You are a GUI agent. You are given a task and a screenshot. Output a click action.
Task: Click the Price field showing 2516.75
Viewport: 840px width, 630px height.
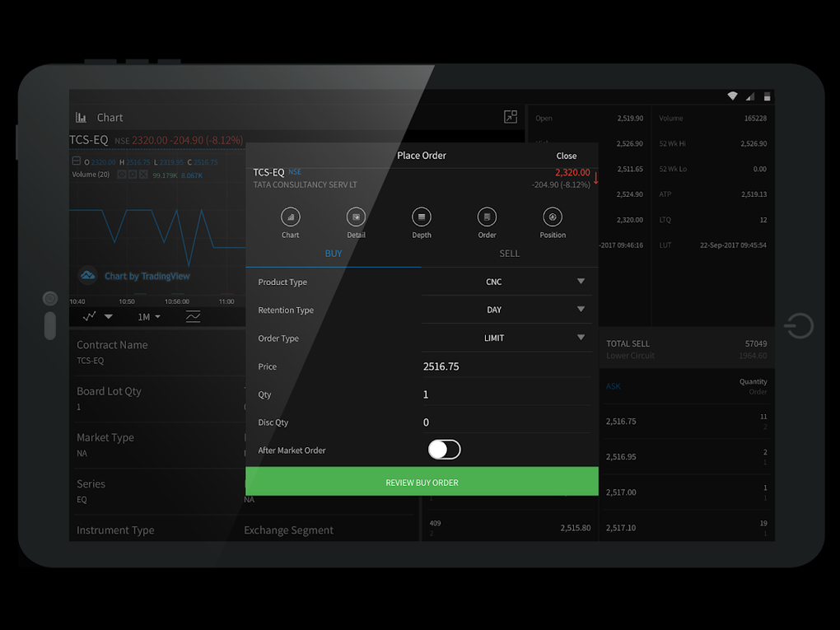[506, 366]
